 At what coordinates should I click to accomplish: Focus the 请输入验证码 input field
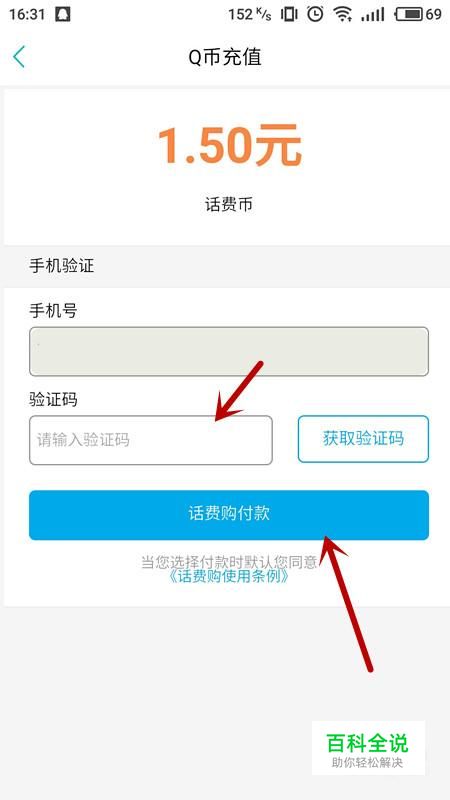pyautogui.click(x=151, y=440)
